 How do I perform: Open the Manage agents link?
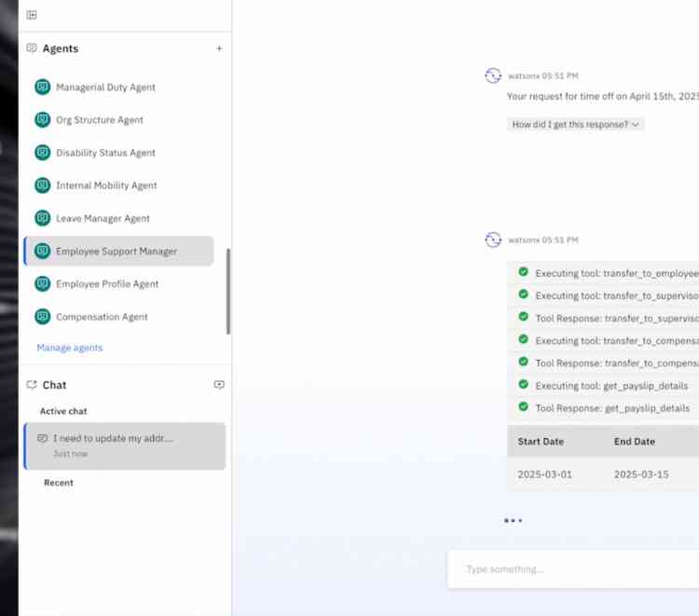[x=70, y=348]
